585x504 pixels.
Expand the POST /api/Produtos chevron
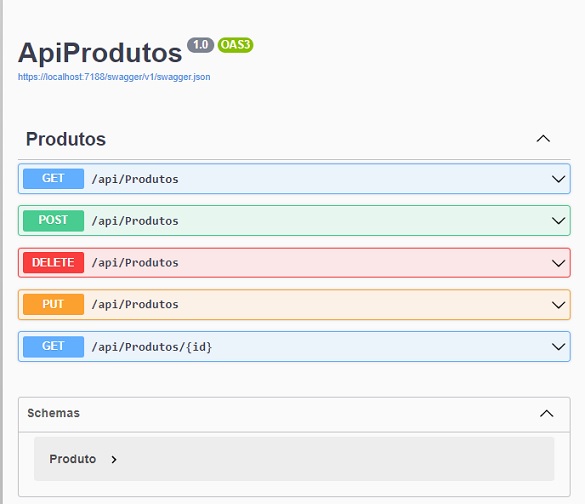point(558,221)
